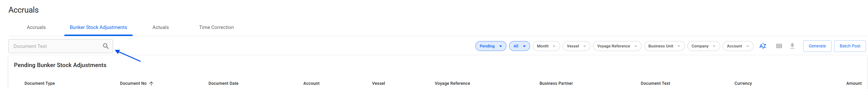Expand the Business Unit filter
This screenshot has height=89, width=868.
[x=664, y=46]
